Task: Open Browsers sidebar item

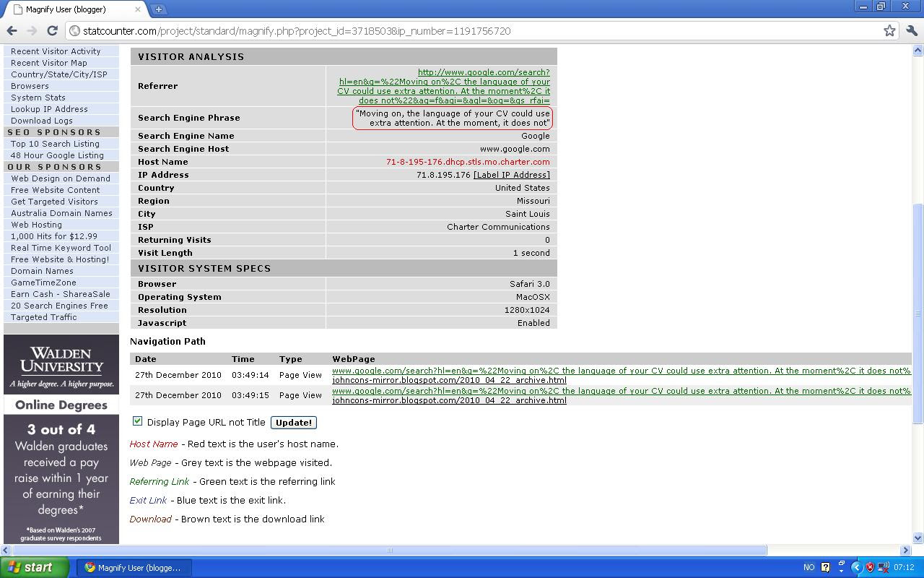Action: coord(30,86)
